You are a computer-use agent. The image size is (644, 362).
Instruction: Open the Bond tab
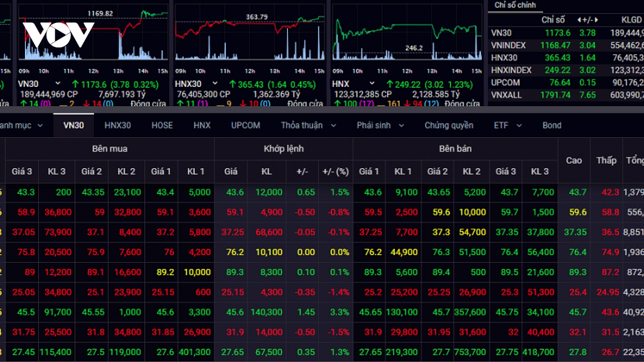point(552,125)
